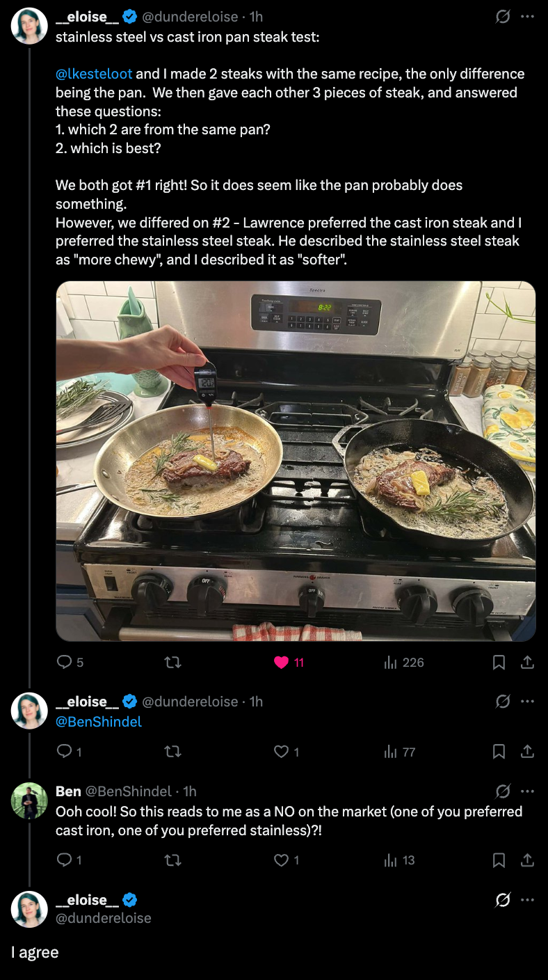Image resolution: width=548 pixels, height=980 pixels.
Task: Bookmark the steak test tweet
Action: 499,663
